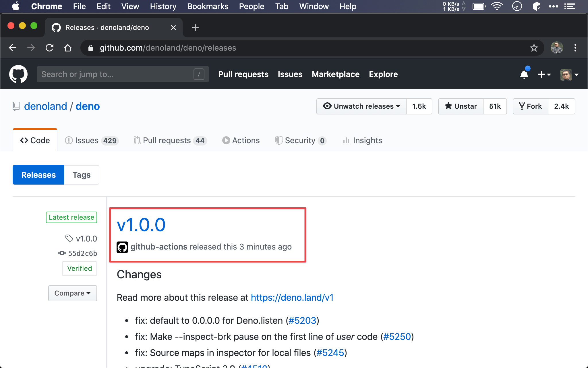Switch to the Tags view
The width and height of the screenshot is (588, 368).
tap(82, 175)
